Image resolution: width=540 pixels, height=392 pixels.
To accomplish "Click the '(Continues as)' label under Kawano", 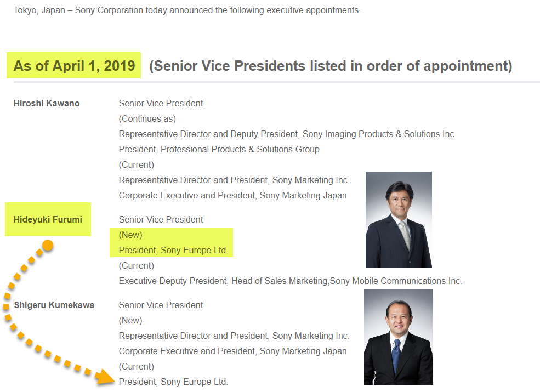I will click(147, 118).
